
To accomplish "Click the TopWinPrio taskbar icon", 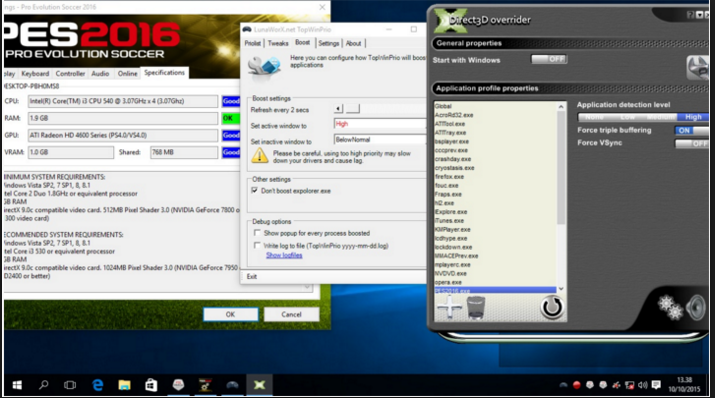I will point(232,385).
